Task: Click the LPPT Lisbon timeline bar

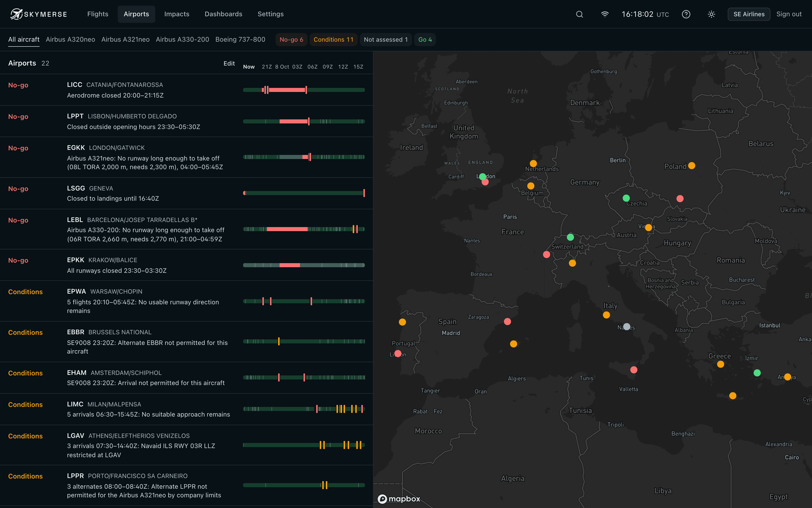Action: click(x=304, y=121)
